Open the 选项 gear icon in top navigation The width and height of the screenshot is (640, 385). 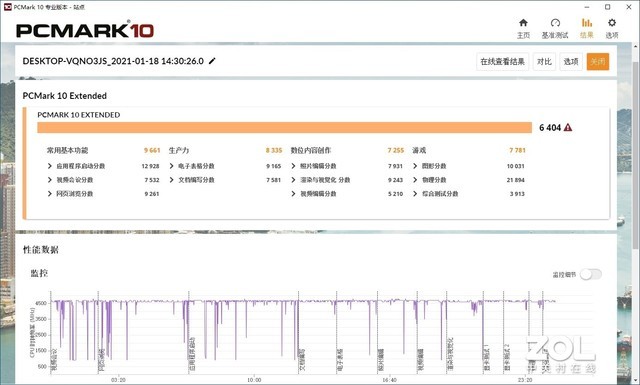(611, 23)
